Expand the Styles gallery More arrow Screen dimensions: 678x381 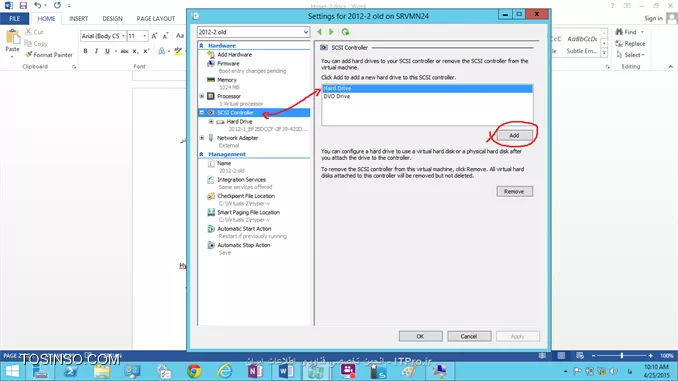pyautogui.click(x=604, y=53)
